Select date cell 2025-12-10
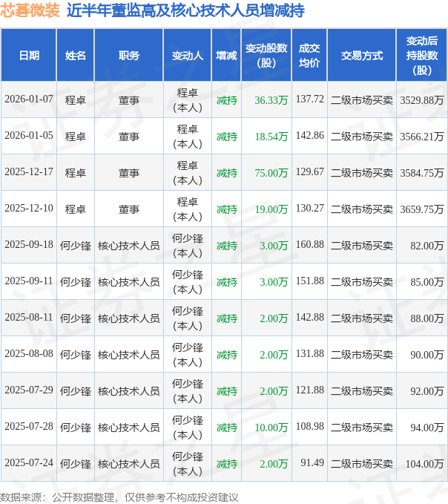This screenshot has width=448, height=504. [x=29, y=208]
